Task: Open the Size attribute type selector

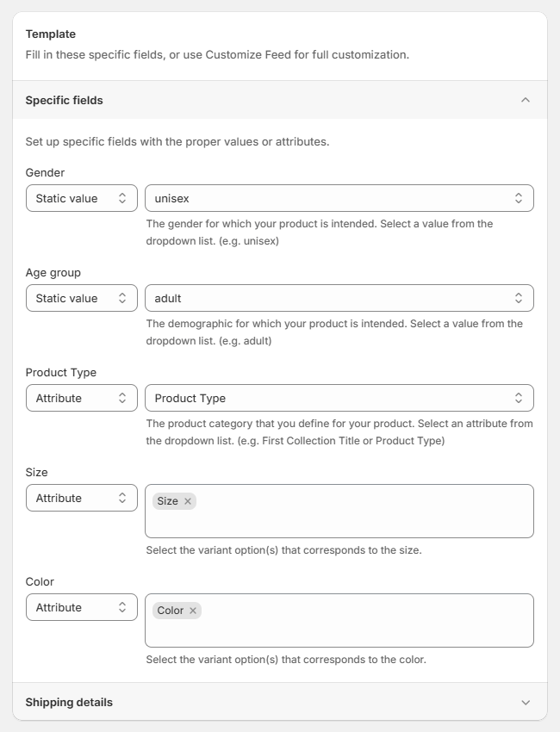Action: [82, 497]
